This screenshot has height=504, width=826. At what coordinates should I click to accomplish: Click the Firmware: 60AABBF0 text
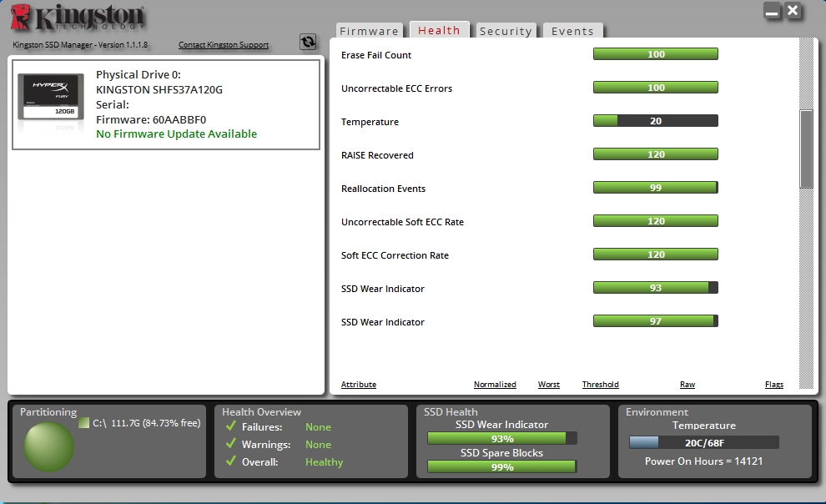pos(151,119)
